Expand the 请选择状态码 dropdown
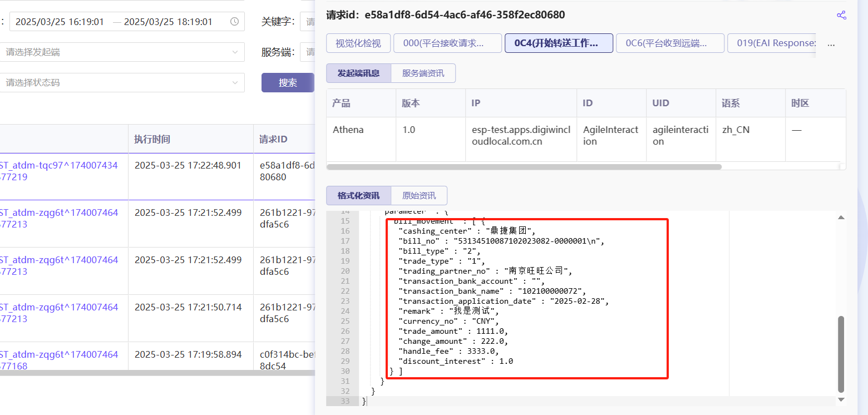Image resolution: width=868 pixels, height=415 pixels. click(122, 82)
